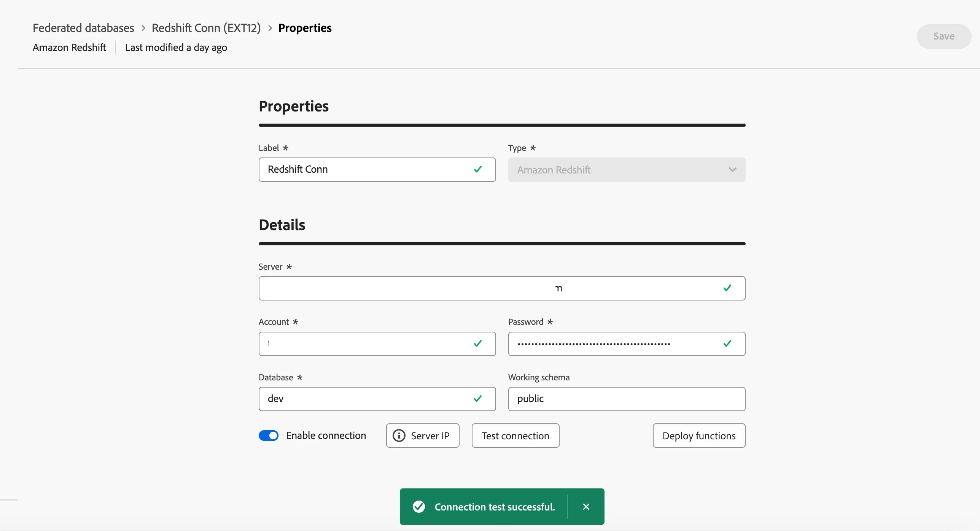Click the info icon in Server IP
Image resolution: width=980 pixels, height=531 pixels.
399,436
